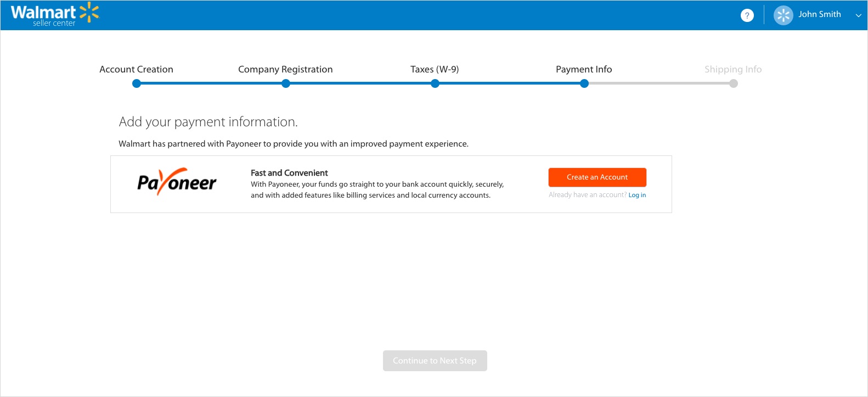868x397 pixels.
Task: Click the Account Creation step dot
Action: [137, 83]
